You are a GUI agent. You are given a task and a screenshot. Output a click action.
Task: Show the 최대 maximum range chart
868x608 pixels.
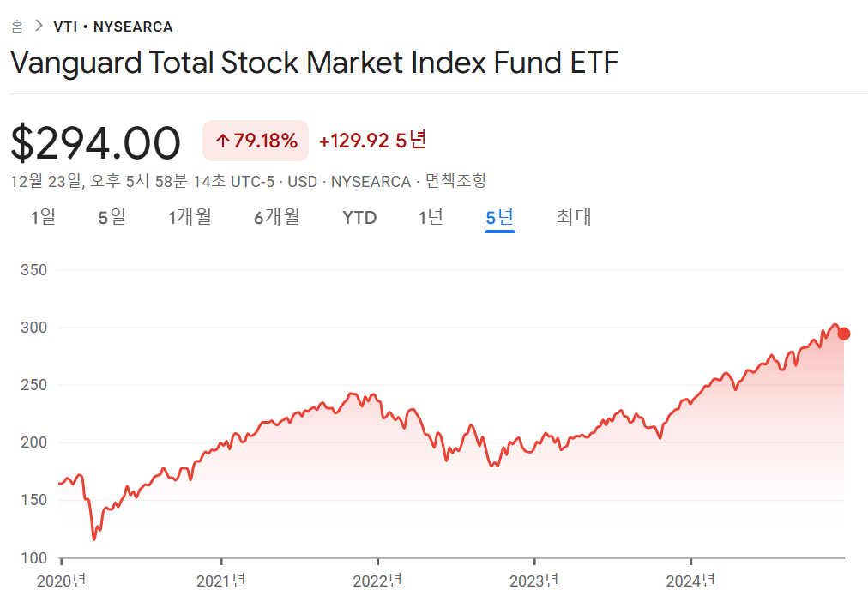(574, 217)
